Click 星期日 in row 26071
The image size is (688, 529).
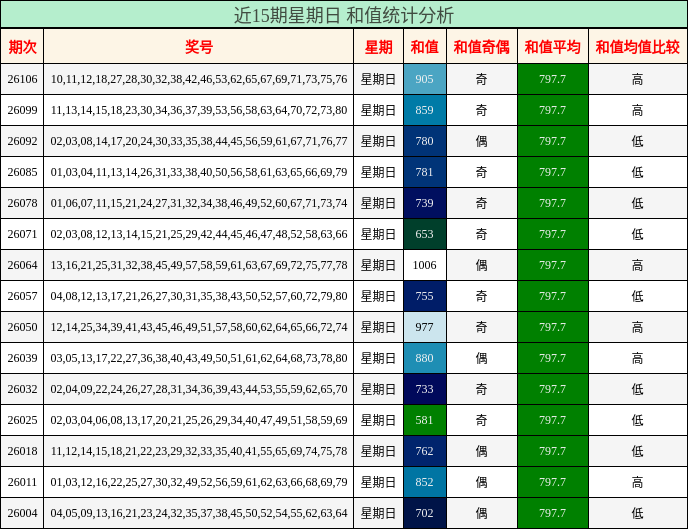click(x=378, y=234)
